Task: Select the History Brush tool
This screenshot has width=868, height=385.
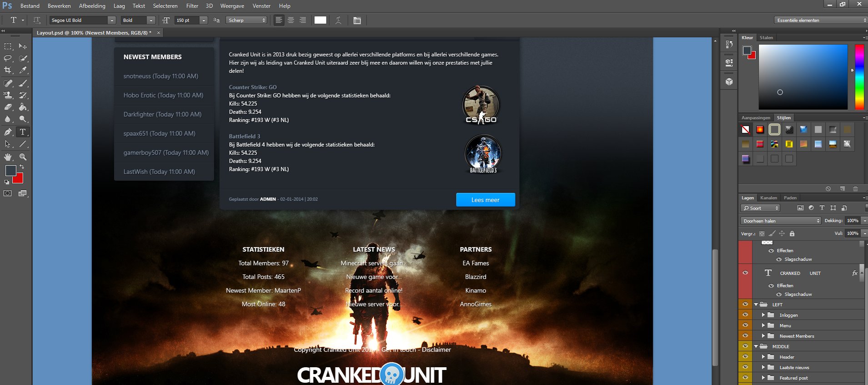Action: point(23,95)
